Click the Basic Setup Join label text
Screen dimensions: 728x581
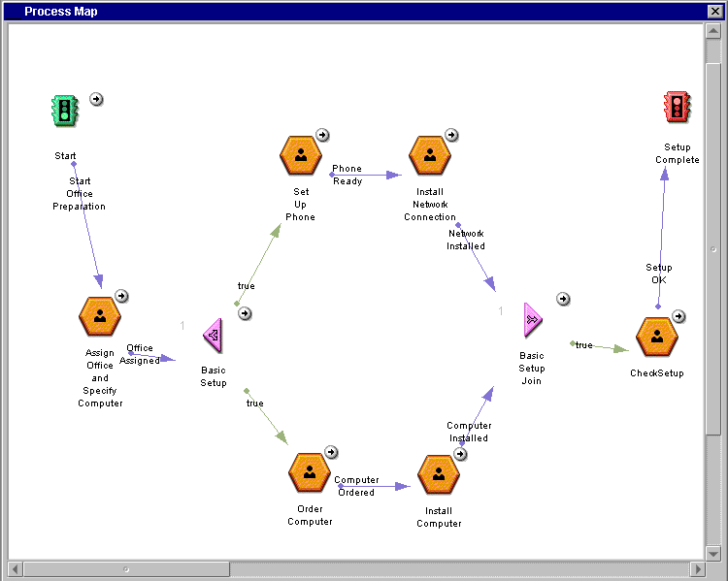pos(532,369)
